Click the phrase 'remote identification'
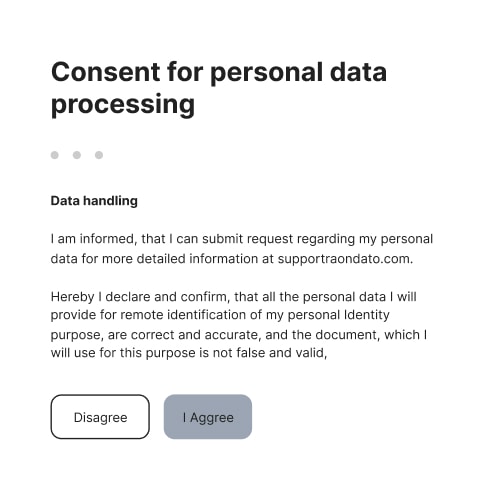Viewport: 487px width, 493px height. pyautogui.click(x=189, y=315)
